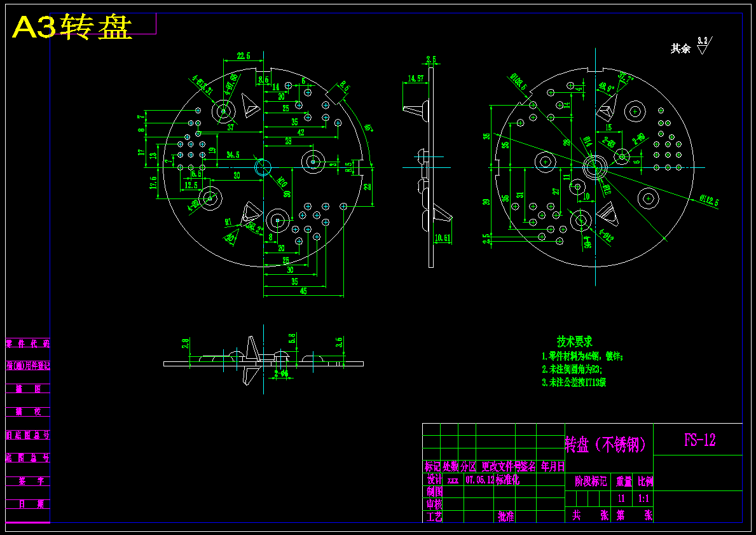The image size is (756, 535).
Task: Click the 15 horizontal dimension in right view
Action: [608, 127]
